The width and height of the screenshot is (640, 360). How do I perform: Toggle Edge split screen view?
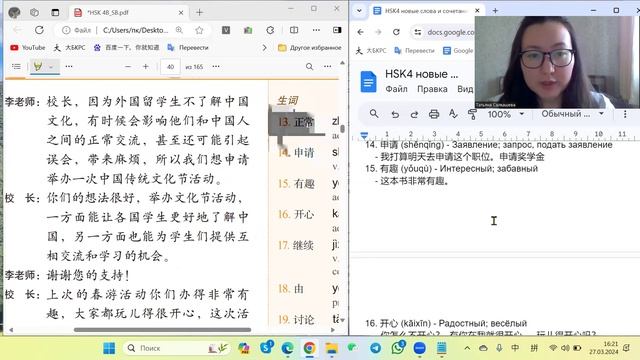[294, 30]
